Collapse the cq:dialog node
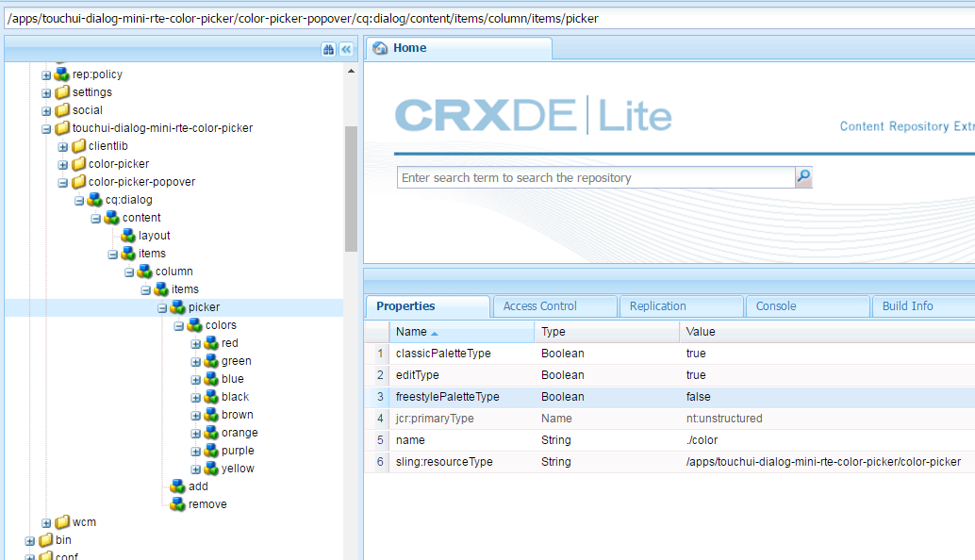This screenshot has height=560, width=975. (79, 199)
